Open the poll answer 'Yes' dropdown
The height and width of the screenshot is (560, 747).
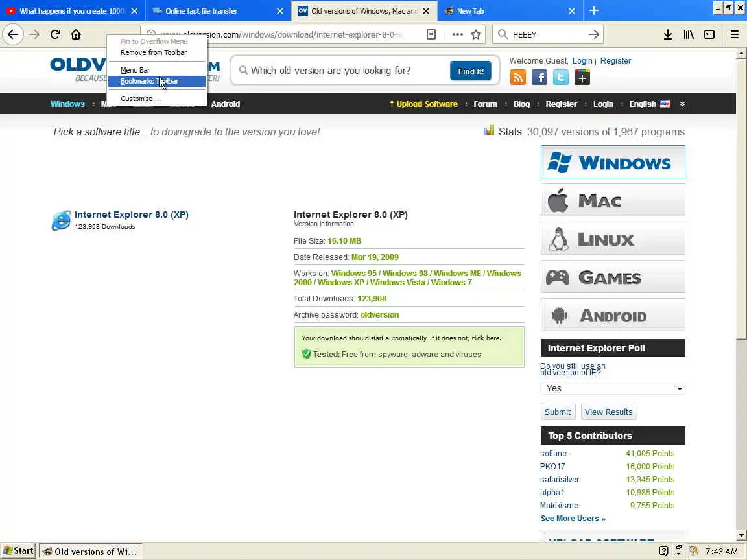click(613, 388)
